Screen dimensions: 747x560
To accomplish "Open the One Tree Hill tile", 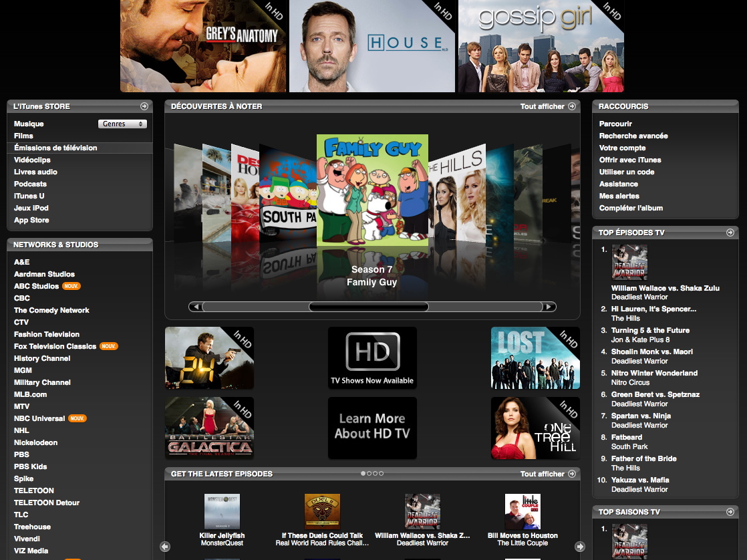I will point(535,428).
